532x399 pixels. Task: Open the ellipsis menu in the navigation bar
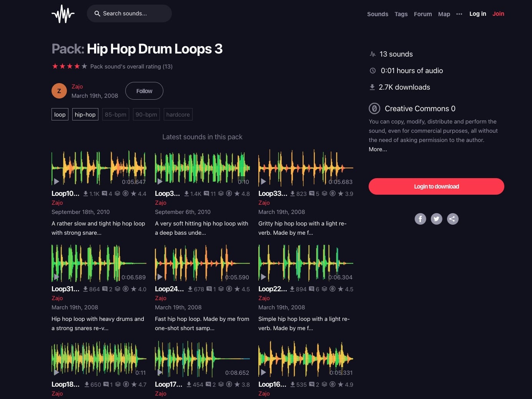tap(459, 14)
